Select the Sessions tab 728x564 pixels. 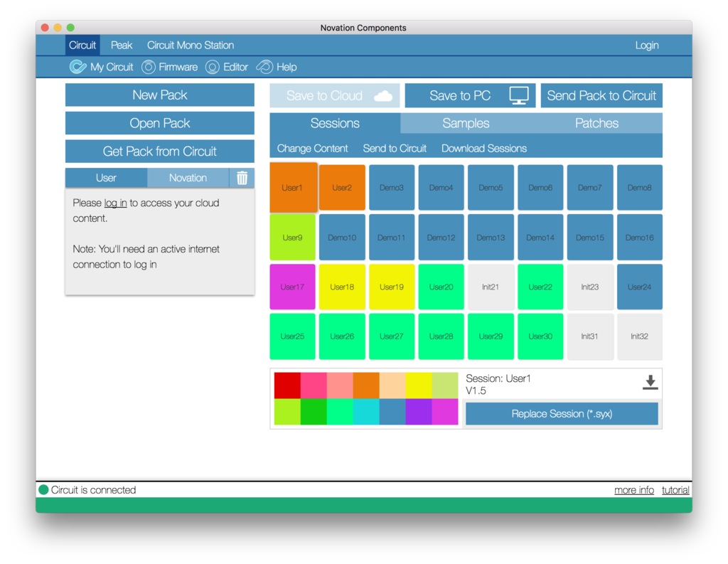(335, 123)
